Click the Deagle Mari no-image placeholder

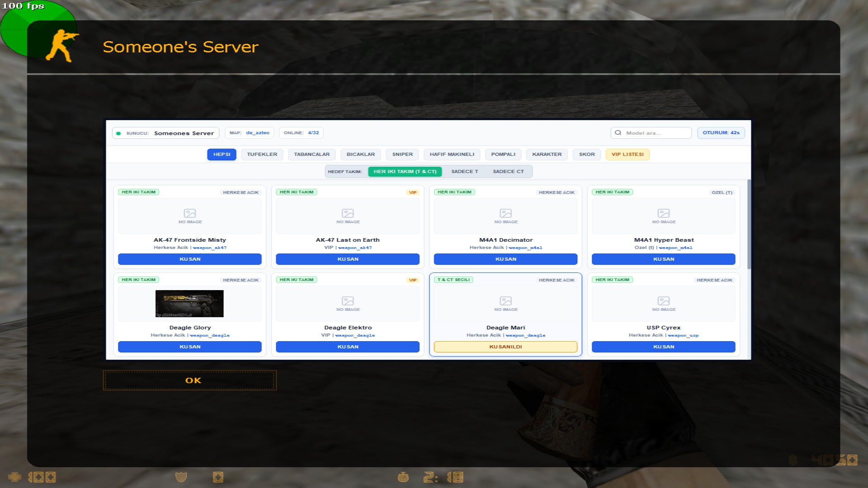pyautogui.click(x=505, y=304)
